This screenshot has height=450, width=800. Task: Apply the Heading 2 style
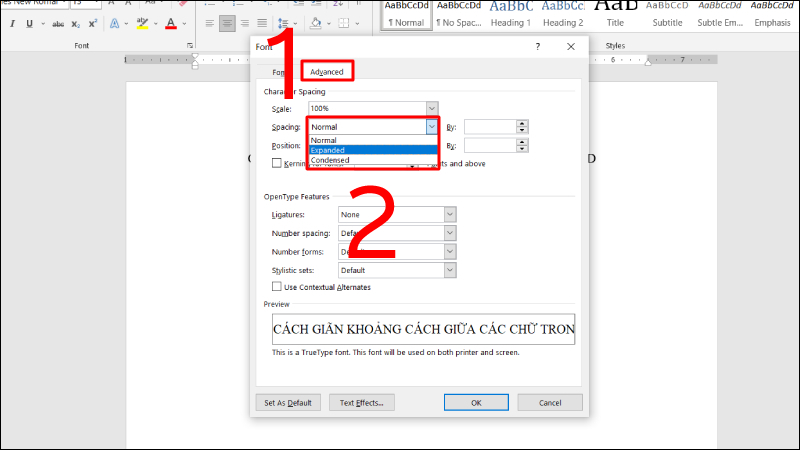563,15
